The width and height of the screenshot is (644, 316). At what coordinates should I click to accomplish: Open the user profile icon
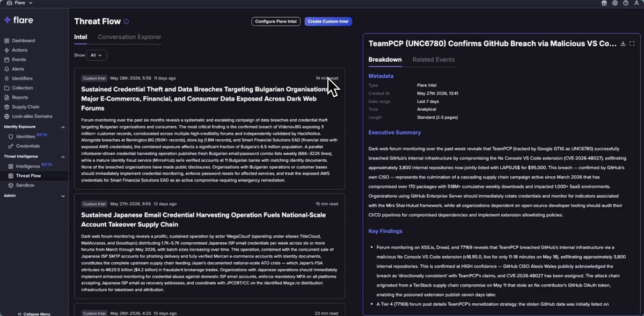tap(636, 3)
